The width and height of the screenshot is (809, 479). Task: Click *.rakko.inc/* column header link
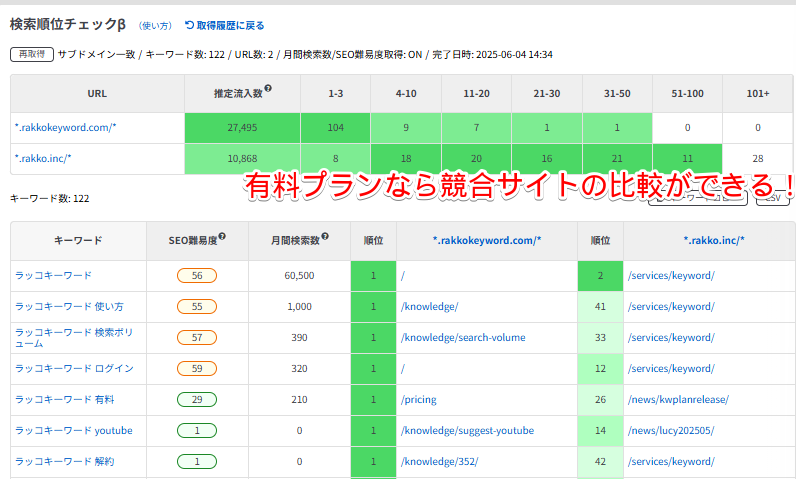pos(714,241)
